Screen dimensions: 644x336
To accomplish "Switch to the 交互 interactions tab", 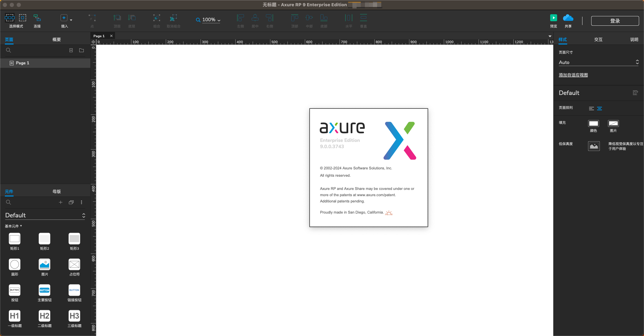I will pyautogui.click(x=598, y=40).
